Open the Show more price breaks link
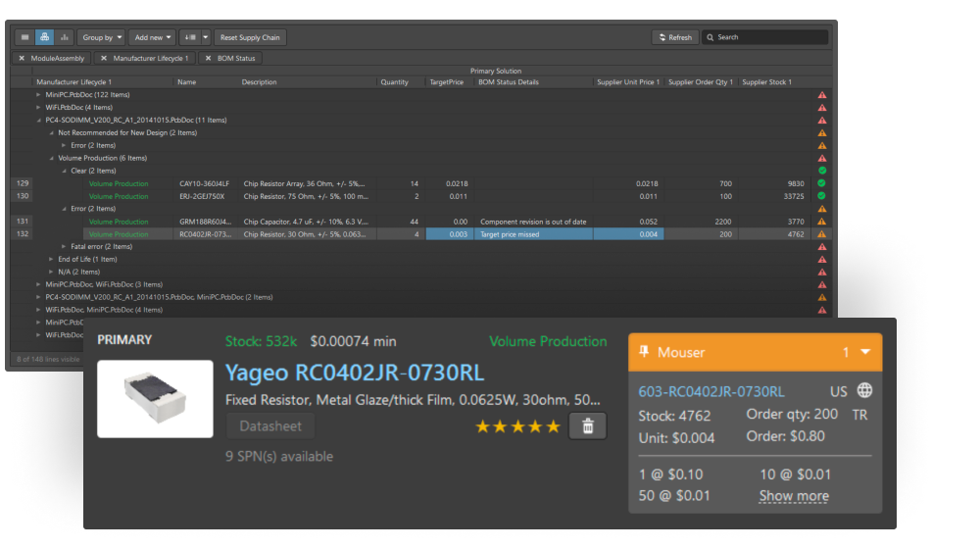This screenshot has height=549, width=980. click(x=794, y=496)
